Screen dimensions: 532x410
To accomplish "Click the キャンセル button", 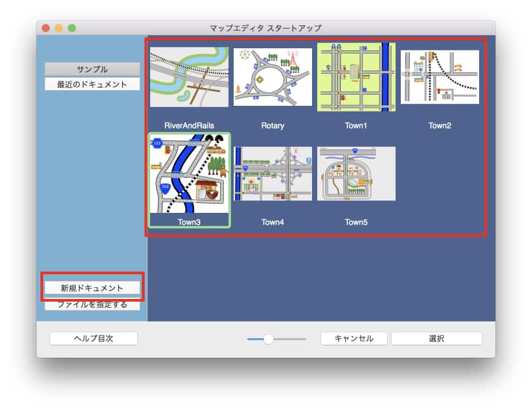I will (354, 338).
